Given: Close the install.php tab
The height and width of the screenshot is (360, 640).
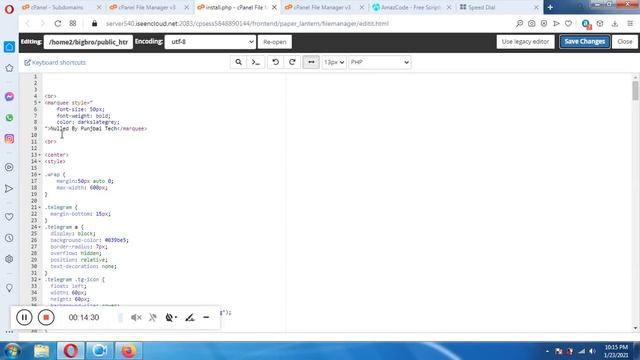Looking at the screenshot, I should pyautogui.click(x=274, y=7).
